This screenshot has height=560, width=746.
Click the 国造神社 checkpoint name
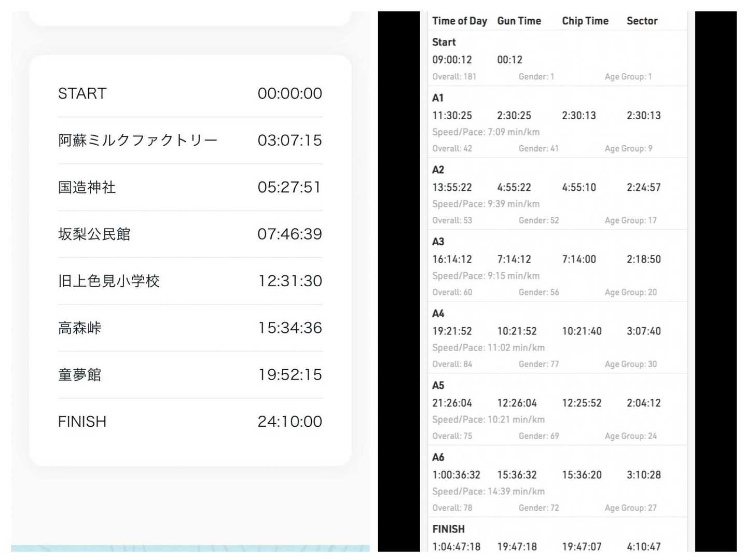(x=87, y=188)
